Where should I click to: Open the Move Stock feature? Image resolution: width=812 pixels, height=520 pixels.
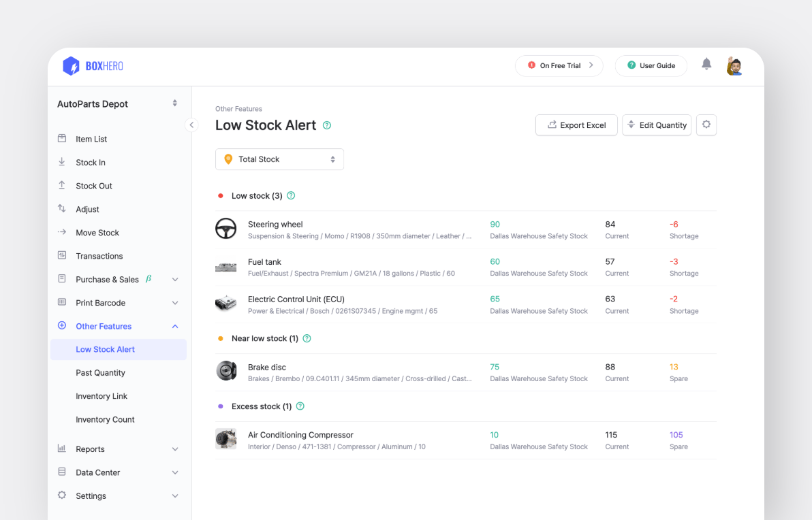coord(97,232)
